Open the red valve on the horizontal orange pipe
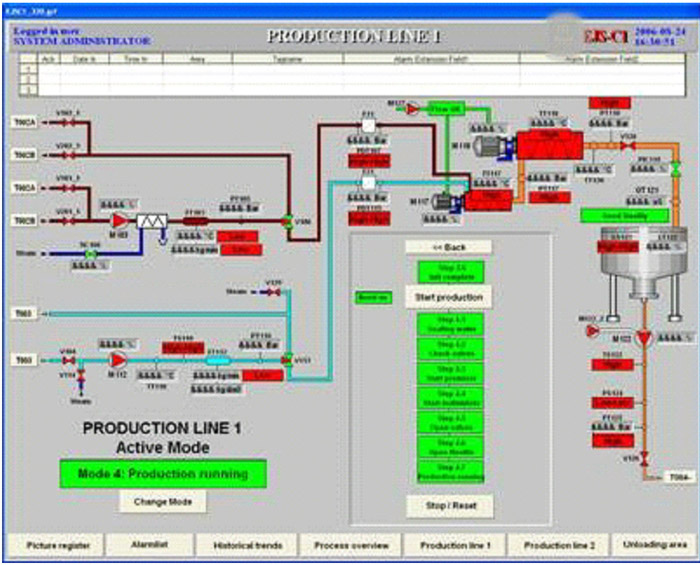This screenshot has height=565, width=700. point(628,145)
